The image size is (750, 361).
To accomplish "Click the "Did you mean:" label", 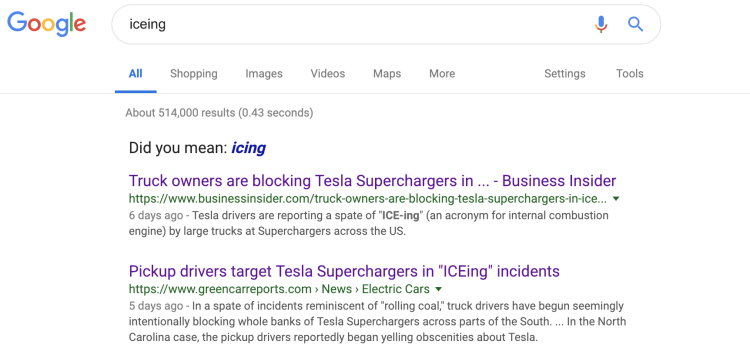I will (x=178, y=148).
